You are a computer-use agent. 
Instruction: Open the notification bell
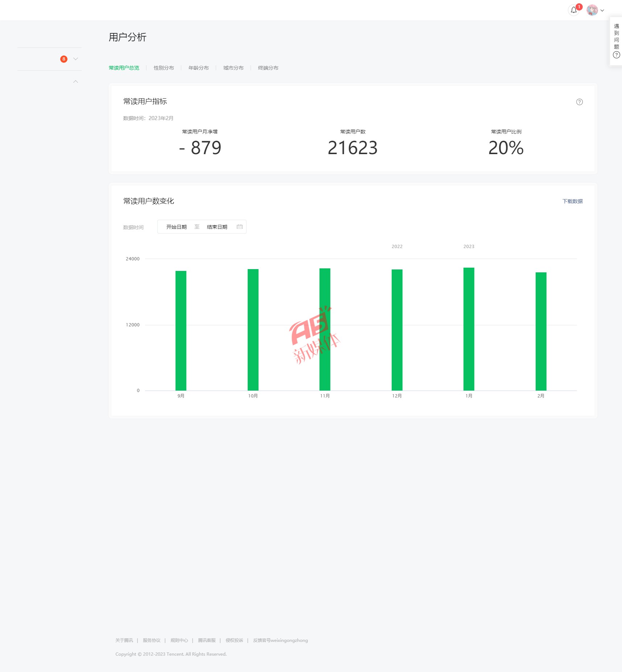(573, 10)
